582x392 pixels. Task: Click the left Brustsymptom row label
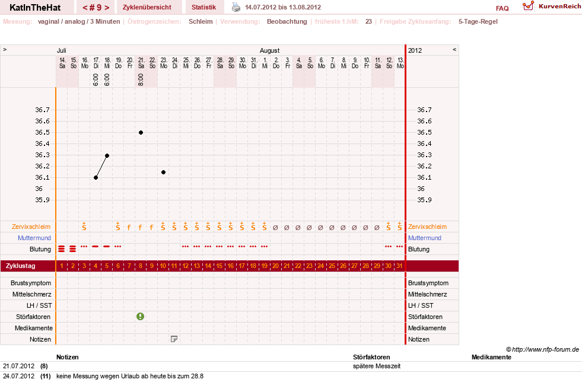point(31,283)
